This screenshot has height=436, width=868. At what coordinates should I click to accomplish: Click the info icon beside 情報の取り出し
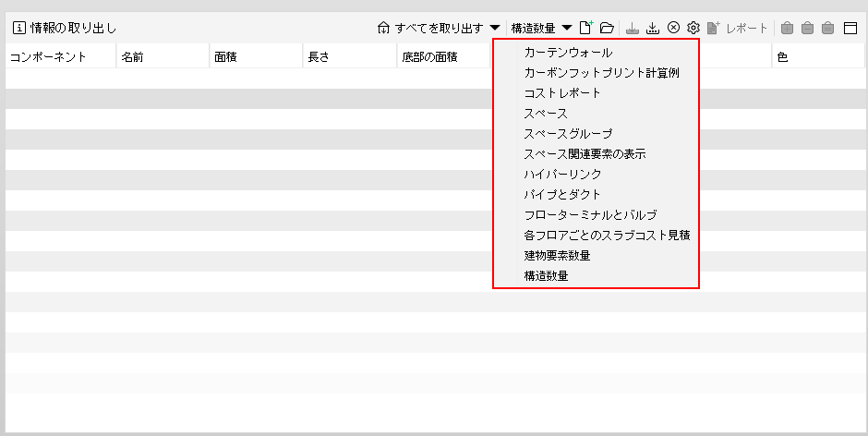[x=18, y=28]
